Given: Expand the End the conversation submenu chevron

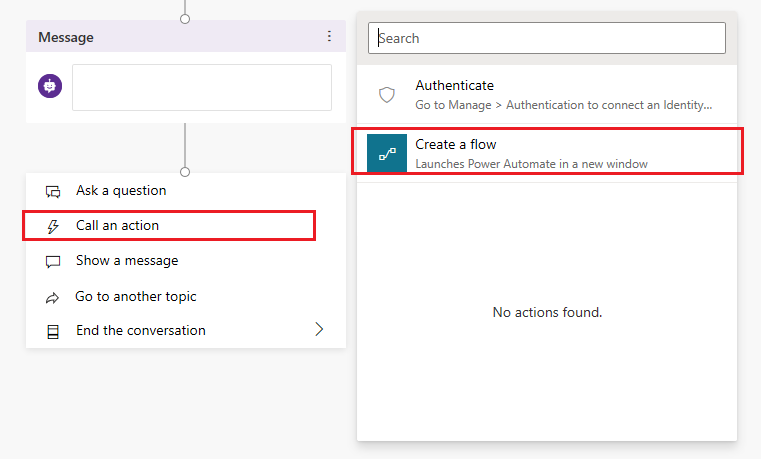Looking at the screenshot, I should pyautogui.click(x=320, y=329).
